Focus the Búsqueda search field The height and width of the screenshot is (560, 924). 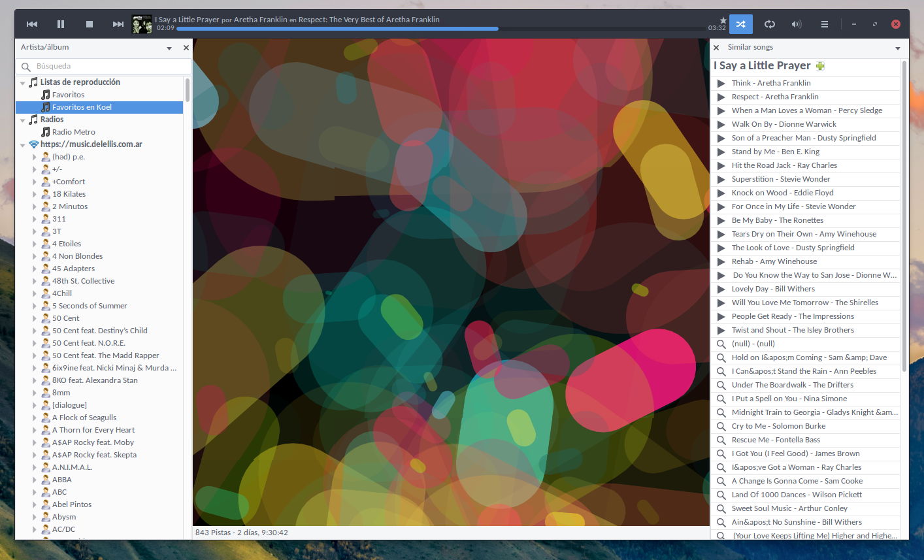(x=104, y=66)
